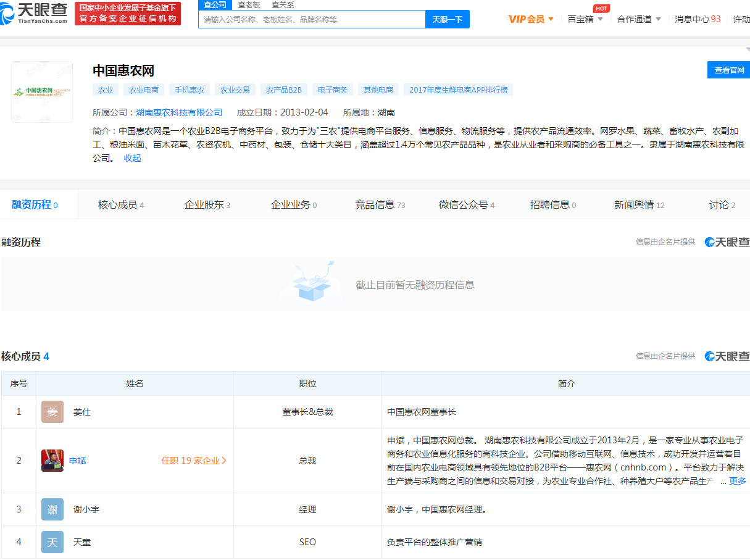Screen dimensions: 750x560
Task: Open the 竞品信息 tab
Action: click(x=380, y=205)
